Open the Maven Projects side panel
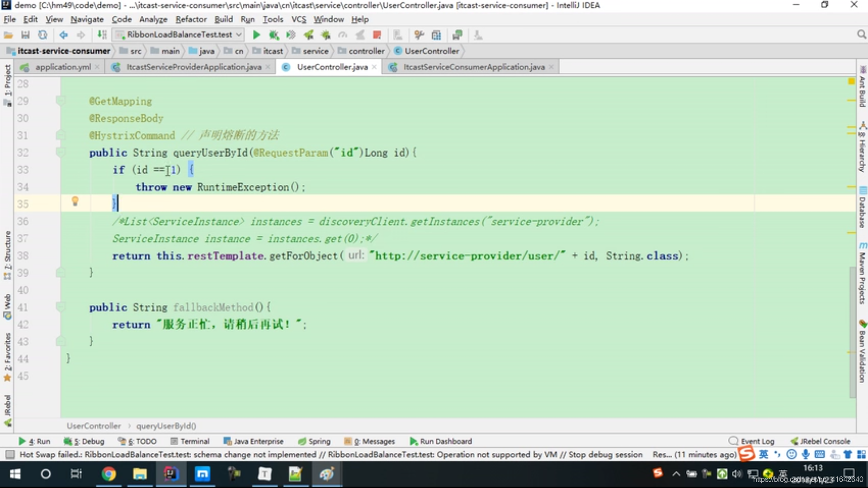 pos(863,273)
